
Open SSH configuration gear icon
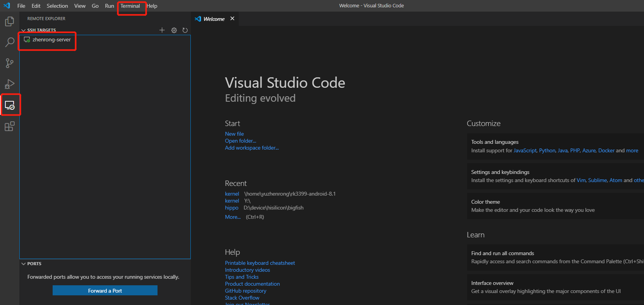174,30
